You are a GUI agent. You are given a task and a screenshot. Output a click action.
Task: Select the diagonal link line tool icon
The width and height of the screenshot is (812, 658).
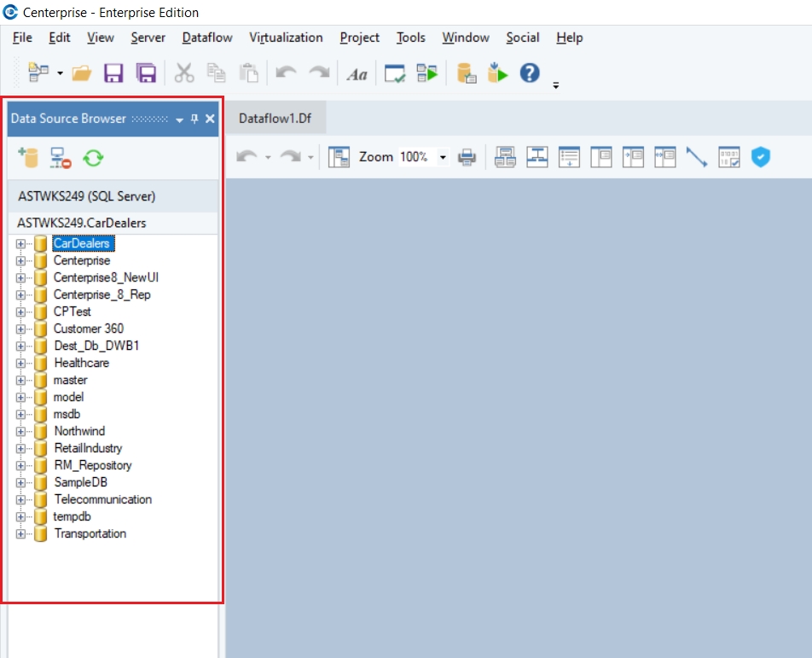click(x=697, y=157)
